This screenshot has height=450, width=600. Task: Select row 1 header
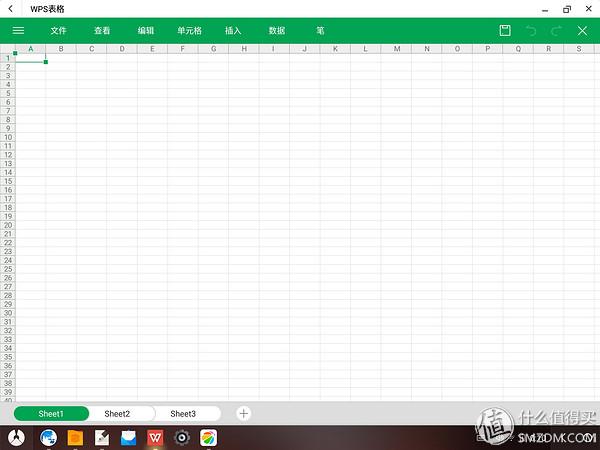(x=8, y=58)
